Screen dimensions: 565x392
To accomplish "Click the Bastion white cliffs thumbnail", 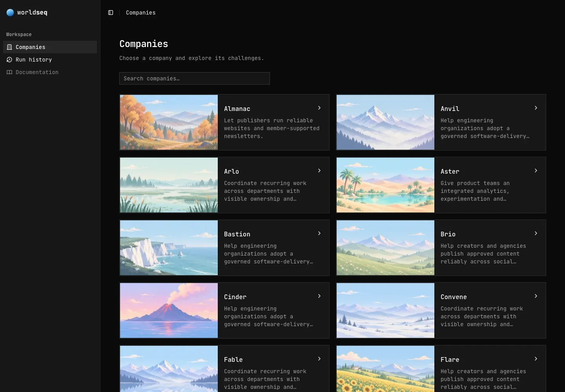I will pyautogui.click(x=169, y=248).
